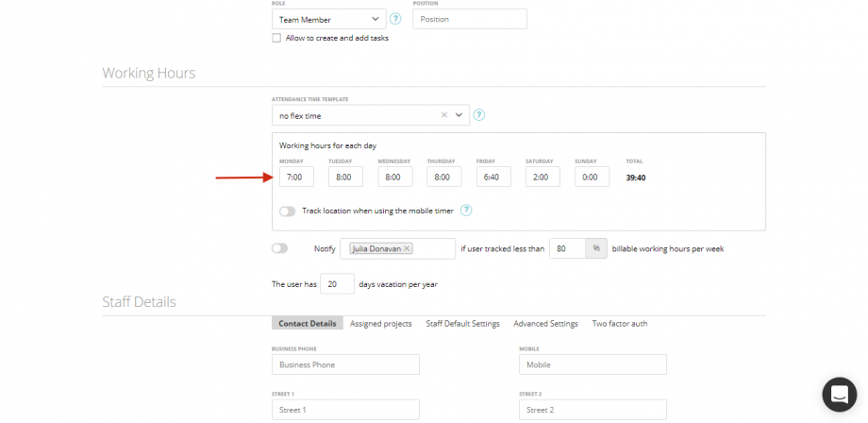
Task: Remove Julia Donavan tag with x icon
Action: pos(407,248)
